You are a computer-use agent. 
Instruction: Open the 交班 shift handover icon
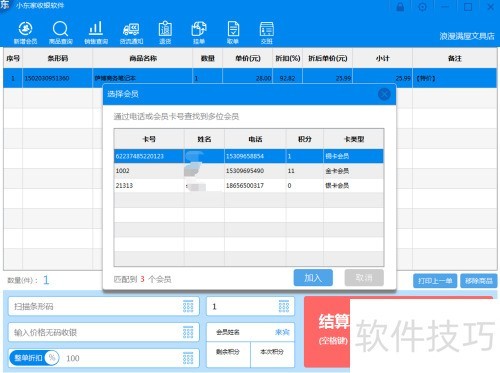[x=267, y=33]
